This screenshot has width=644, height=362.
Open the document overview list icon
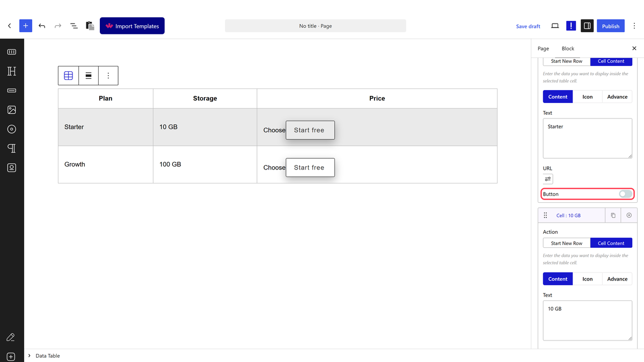click(x=74, y=26)
